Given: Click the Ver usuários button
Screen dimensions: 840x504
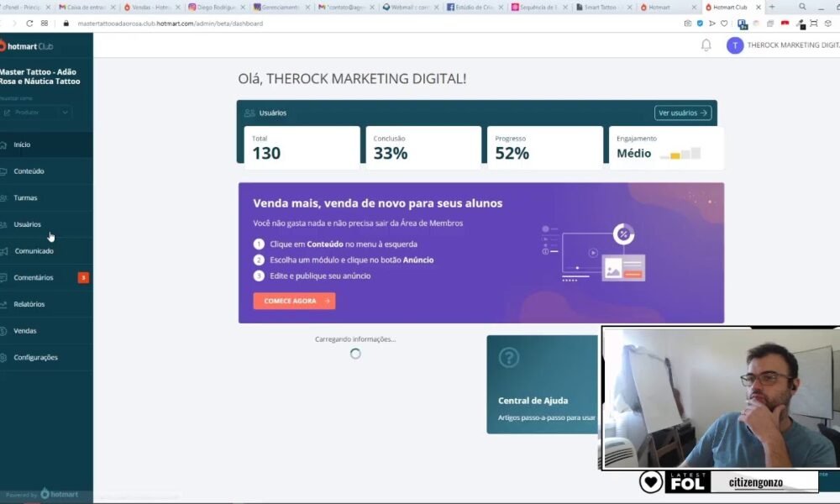Looking at the screenshot, I should pyautogui.click(x=682, y=113).
